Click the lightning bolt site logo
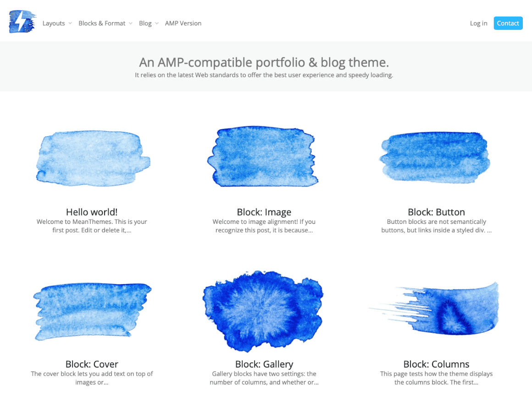This screenshot has width=532, height=413. (x=22, y=22)
